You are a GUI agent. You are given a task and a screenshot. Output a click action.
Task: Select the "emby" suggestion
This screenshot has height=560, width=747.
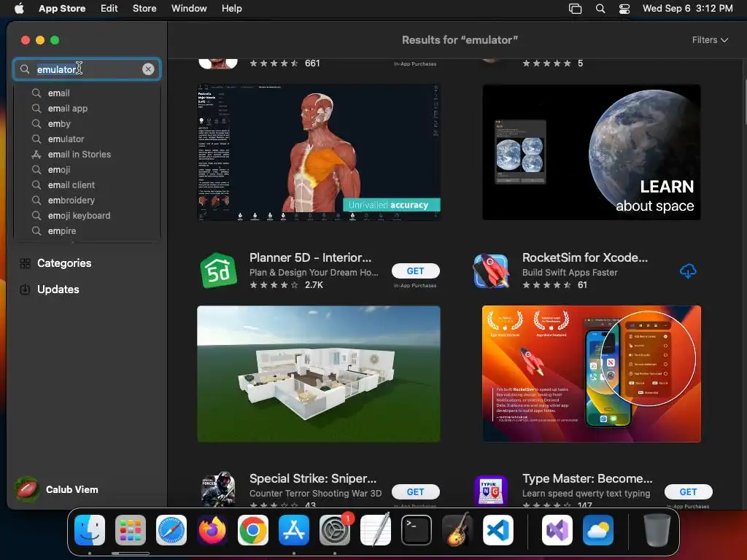coord(87,123)
